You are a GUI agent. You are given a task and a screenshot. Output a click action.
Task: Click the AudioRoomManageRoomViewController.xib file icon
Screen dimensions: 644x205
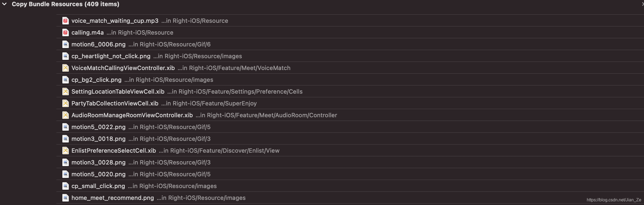pyautogui.click(x=66, y=115)
